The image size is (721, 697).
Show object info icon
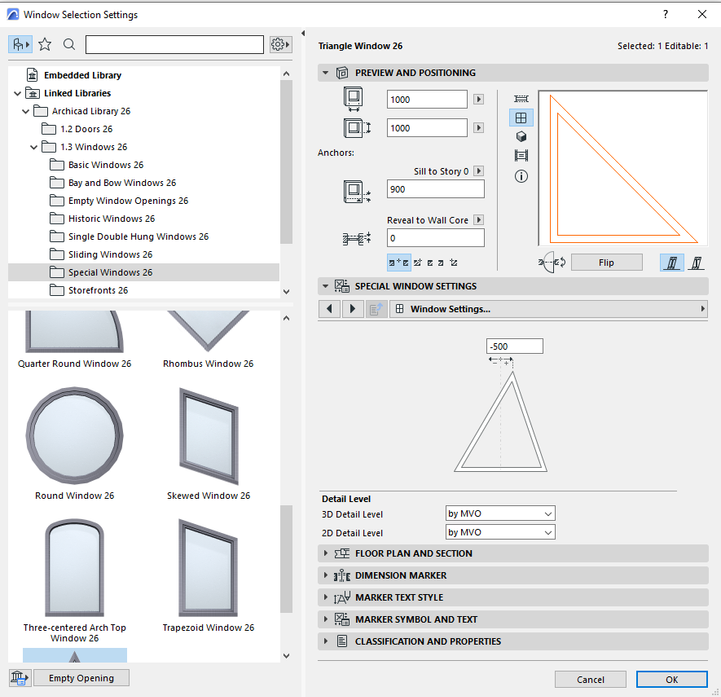tap(521, 176)
